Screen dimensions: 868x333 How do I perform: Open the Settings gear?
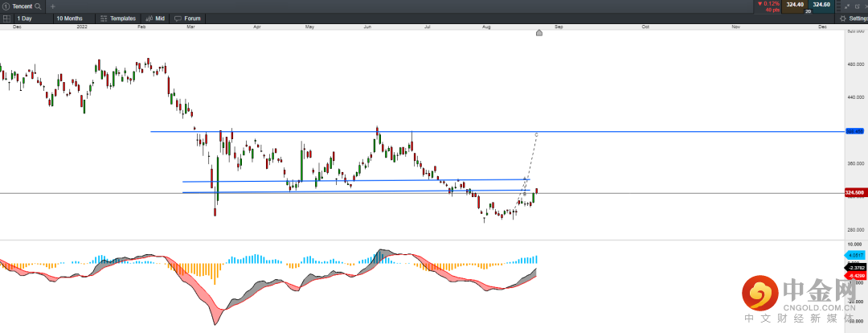[842, 18]
